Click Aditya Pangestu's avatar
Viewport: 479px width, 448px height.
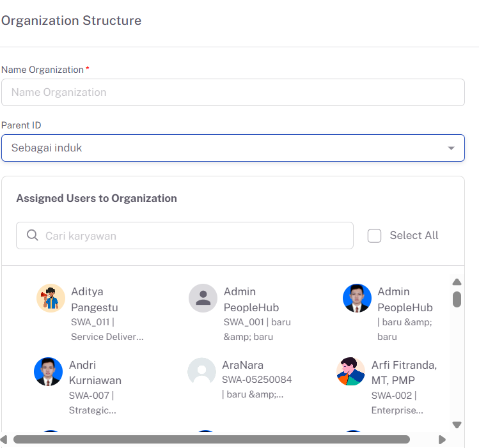click(51, 298)
